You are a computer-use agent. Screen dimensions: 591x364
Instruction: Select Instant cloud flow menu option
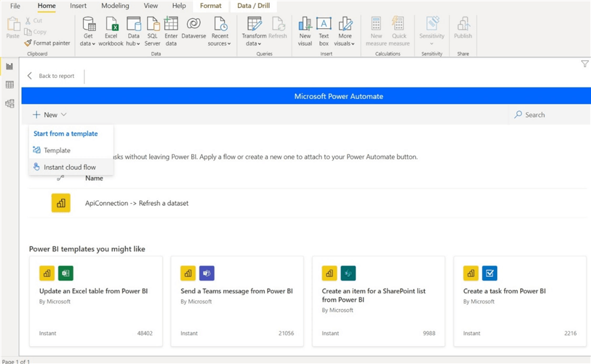coord(70,167)
